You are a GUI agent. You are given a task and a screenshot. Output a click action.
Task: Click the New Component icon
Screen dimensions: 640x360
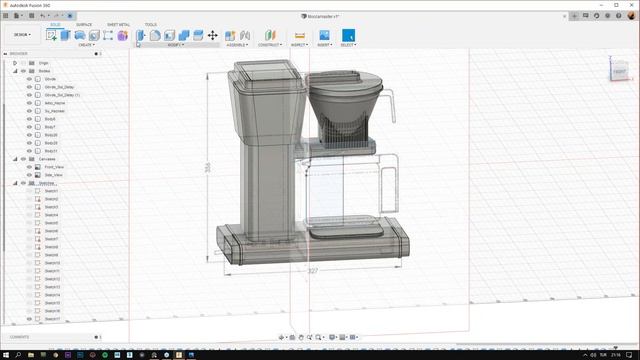point(230,36)
